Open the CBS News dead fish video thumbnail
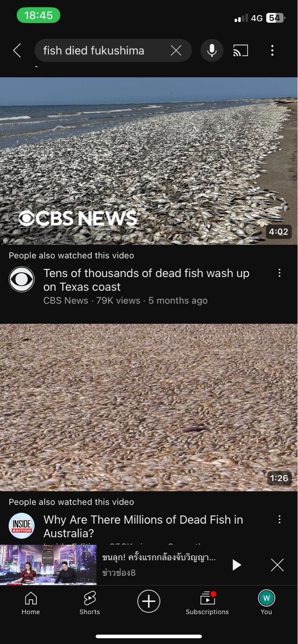 [x=149, y=161]
